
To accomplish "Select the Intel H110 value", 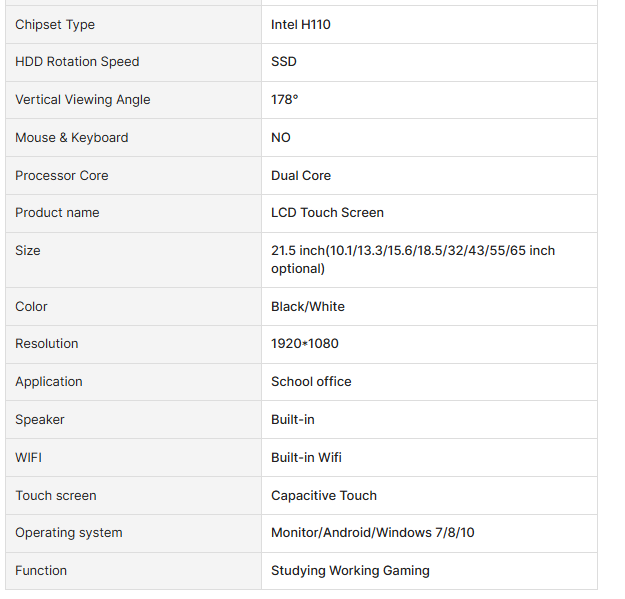I will (301, 25).
